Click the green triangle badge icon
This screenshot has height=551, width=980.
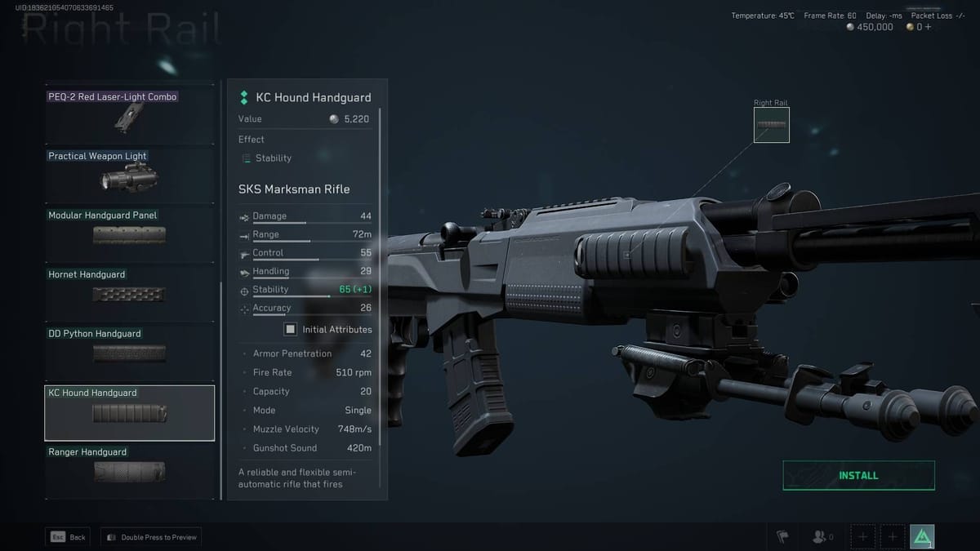coord(921,536)
